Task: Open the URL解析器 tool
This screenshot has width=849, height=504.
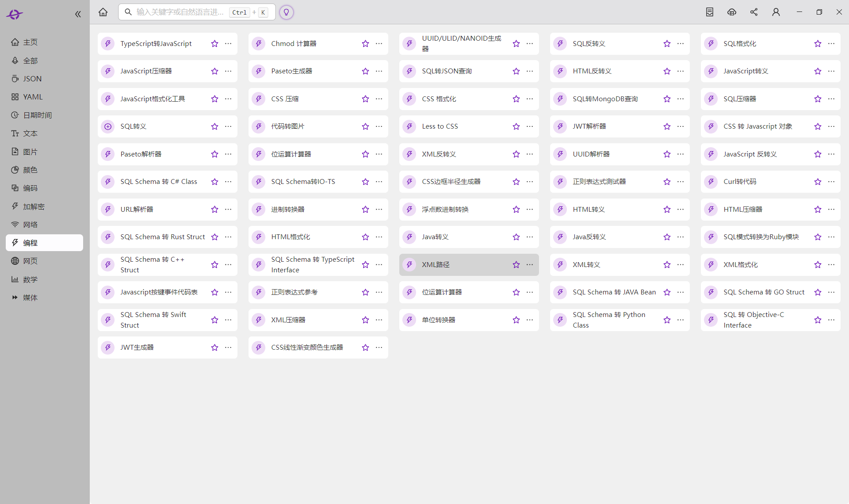Action: (x=168, y=210)
